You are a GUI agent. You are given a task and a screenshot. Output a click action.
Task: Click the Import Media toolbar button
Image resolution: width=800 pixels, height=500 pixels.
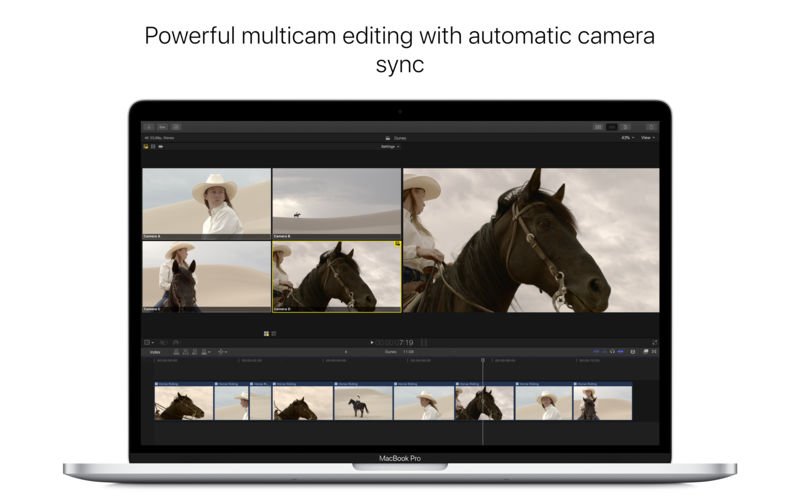148,127
